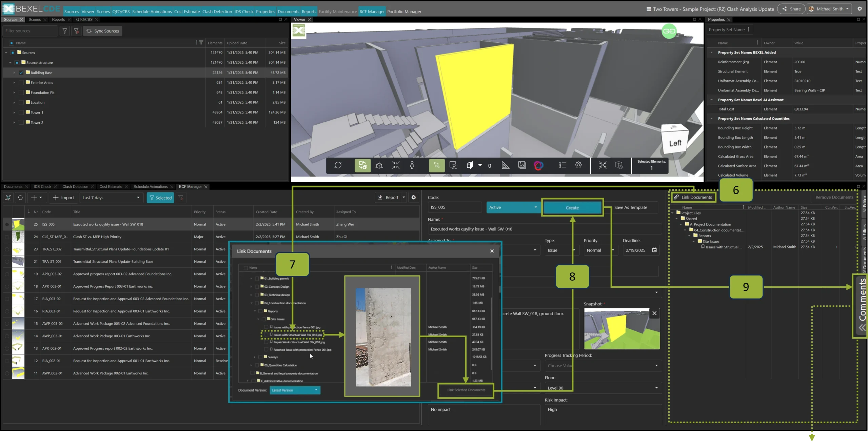Check the Tower 1 source checkbox
The height and width of the screenshot is (448, 868).
click(x=21, y=112)
